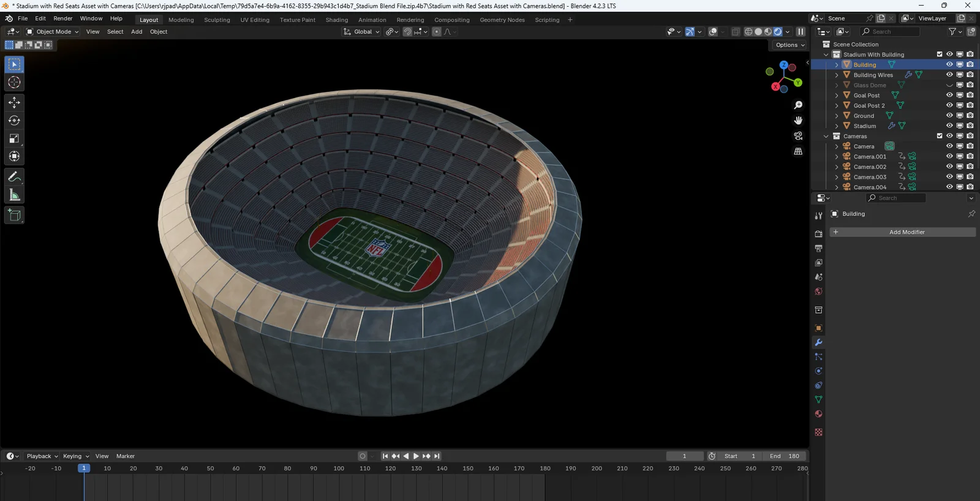Open the Keying dropdown in timeline
This screenshot has height=501, width=980.
76,456
